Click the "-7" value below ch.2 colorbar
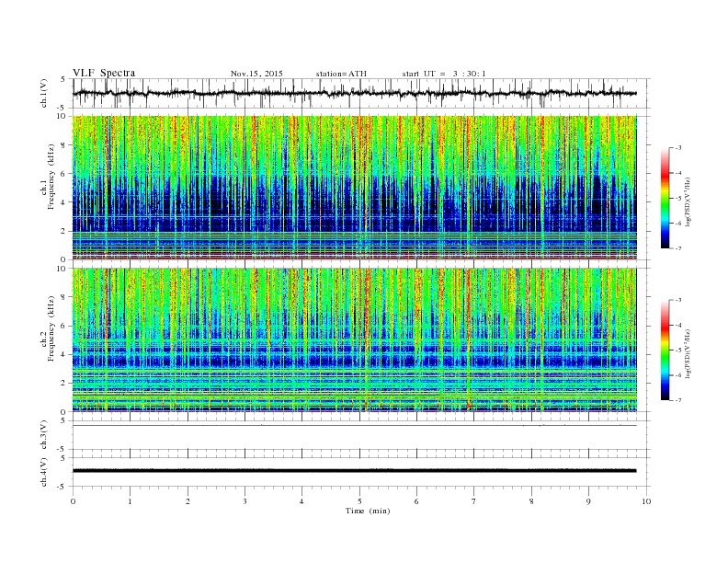 pos(678,400)
